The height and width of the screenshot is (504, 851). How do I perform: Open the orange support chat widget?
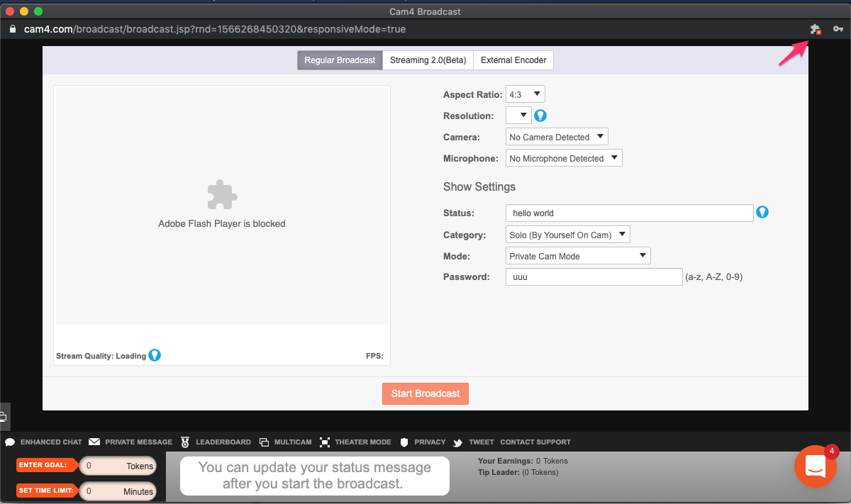coord(815,466)
